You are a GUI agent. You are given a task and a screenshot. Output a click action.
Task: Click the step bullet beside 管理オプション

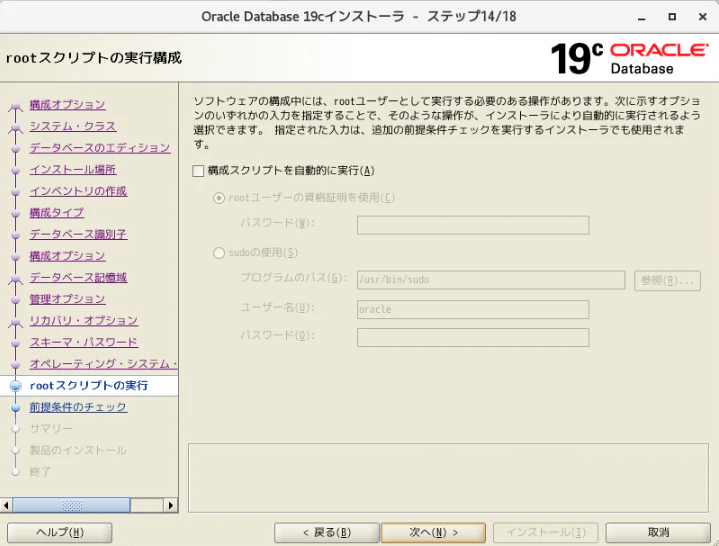tap(16, 300)
